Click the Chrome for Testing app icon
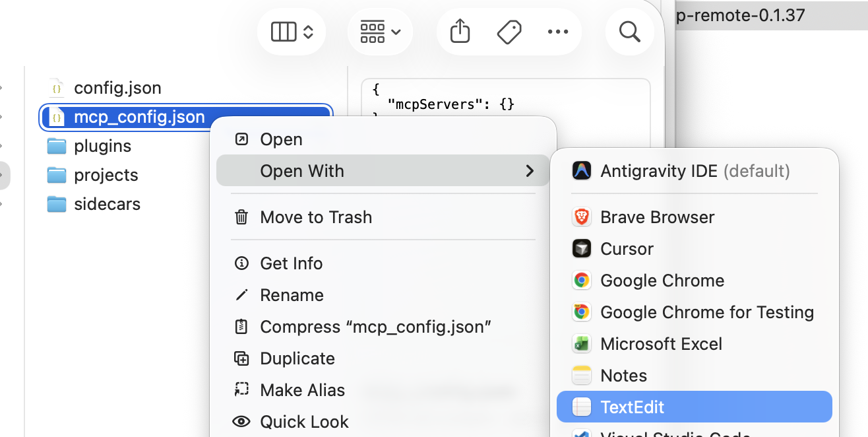The height and width of the screenshot is (437, 868). tap(581, 312)
